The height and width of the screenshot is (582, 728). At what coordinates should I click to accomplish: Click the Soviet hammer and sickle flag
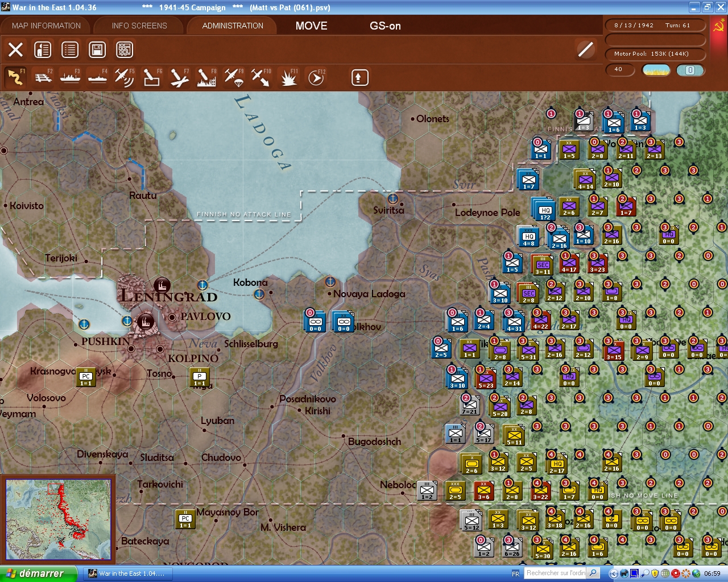[x=718, y=26]
